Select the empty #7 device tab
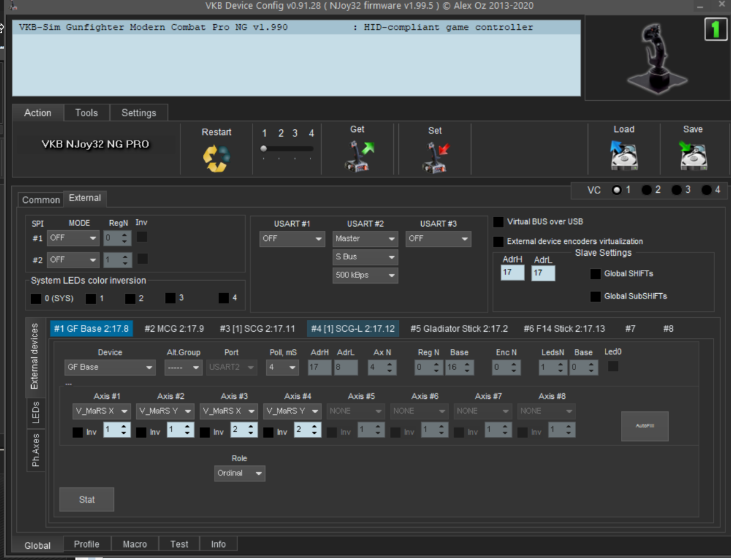The image size is (731, 560). click(x=630, y=329)
